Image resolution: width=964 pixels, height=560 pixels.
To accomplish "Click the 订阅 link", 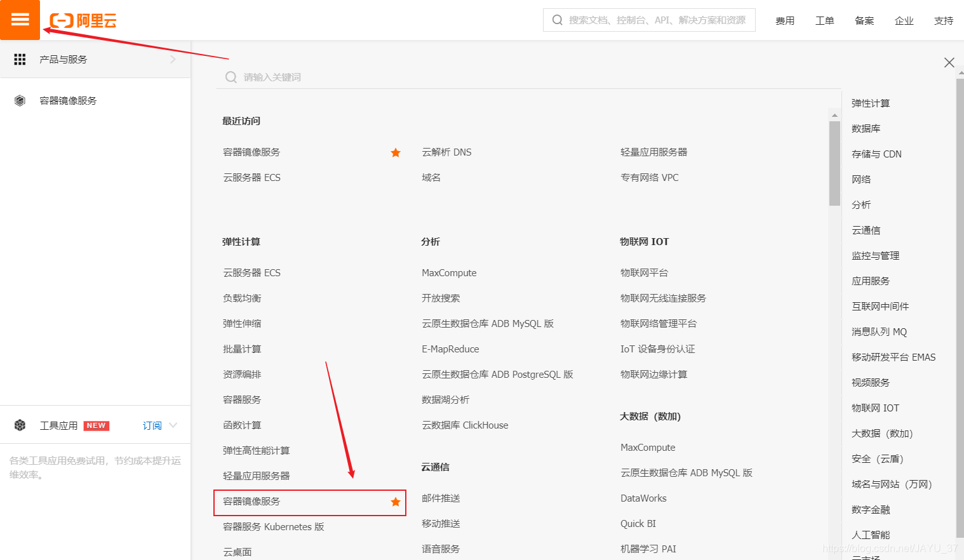I will coord(152,425).
